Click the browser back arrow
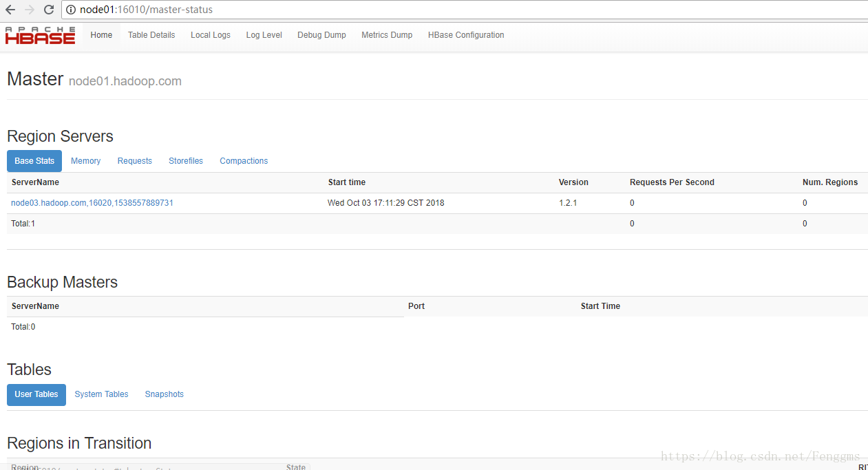The image size is (868, 470). click(10, 10)
